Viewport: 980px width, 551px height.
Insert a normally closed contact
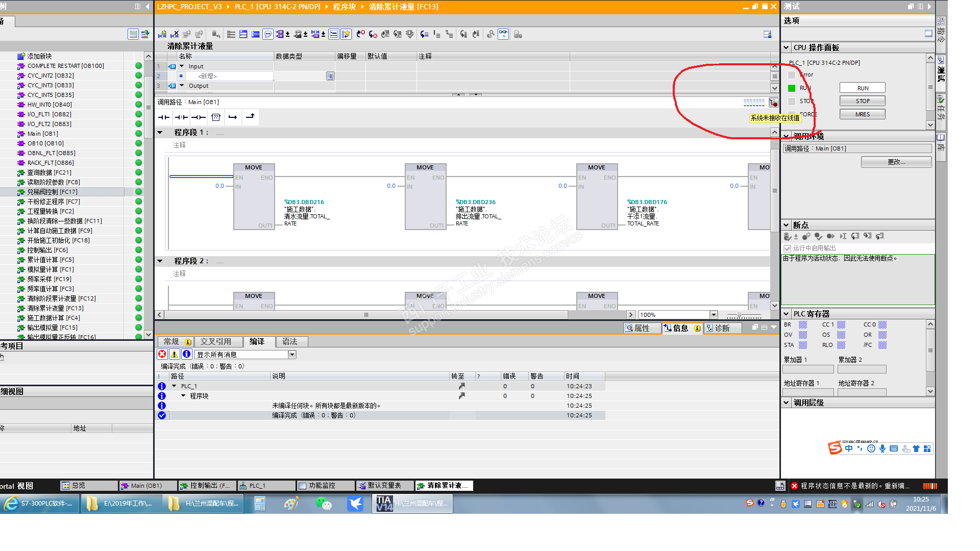click(181, 117)
